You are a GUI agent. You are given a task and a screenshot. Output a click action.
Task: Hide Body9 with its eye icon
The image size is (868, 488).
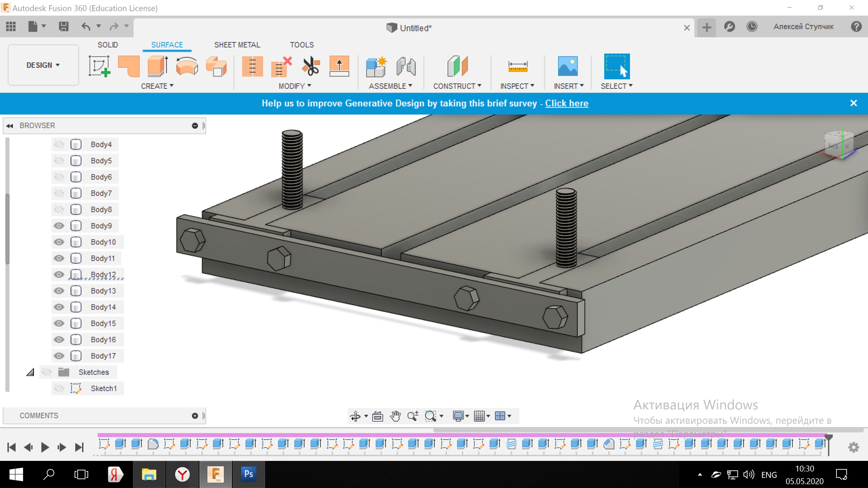[59, 226]
